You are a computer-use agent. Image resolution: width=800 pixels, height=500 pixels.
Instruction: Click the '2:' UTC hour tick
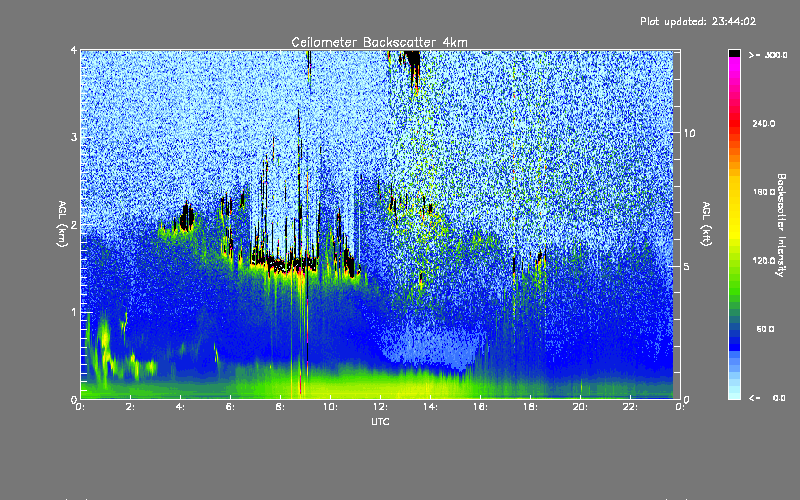pyautogui.click(x=130, y=407)
